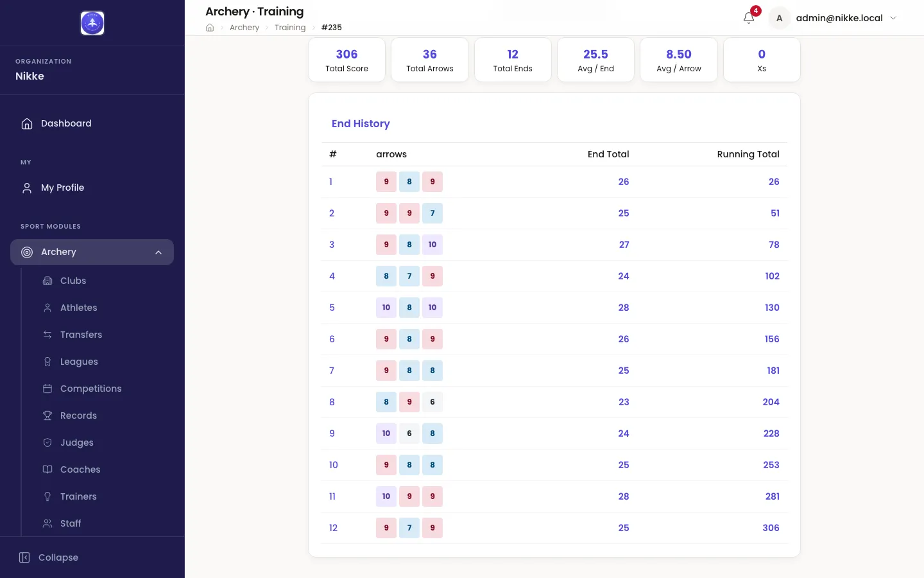Viewport: 924px width, 578px height.
Task: Click the home breadcrumb icon
Action: (210, 28)
